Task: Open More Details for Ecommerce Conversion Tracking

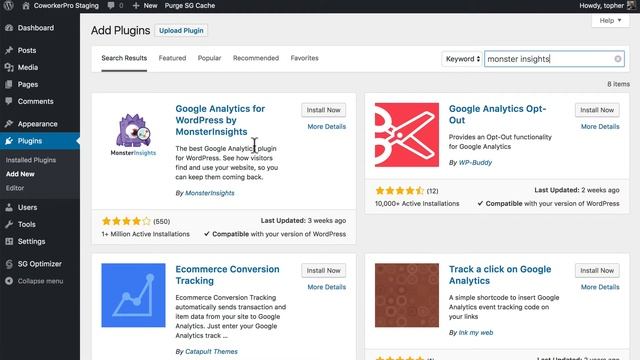Action: tap(327, 287)
